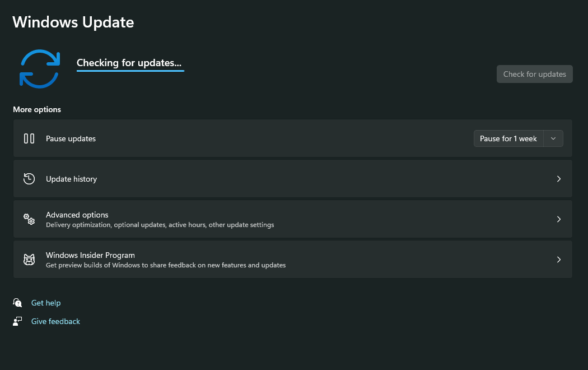Expand Update history with its chevron
The width and height of the screenshot is (588, 370).
(559, 179)
